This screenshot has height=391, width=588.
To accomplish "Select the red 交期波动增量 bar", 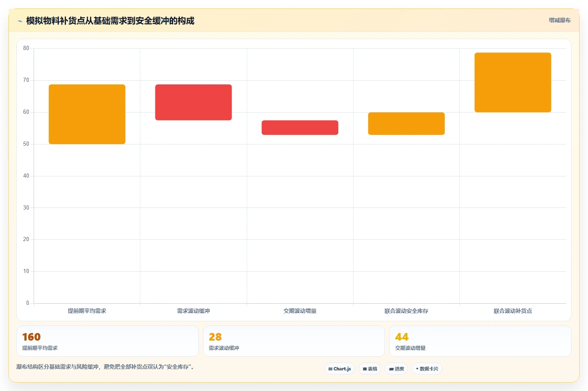I will [300, 128].
